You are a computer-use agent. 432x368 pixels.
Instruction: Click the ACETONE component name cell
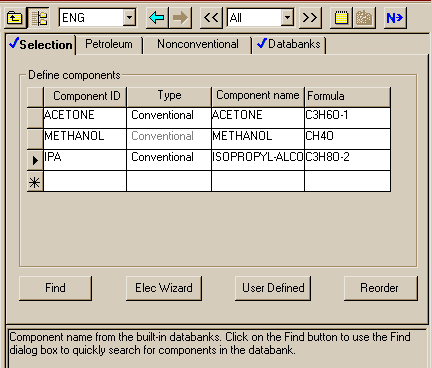coord(258,118)
